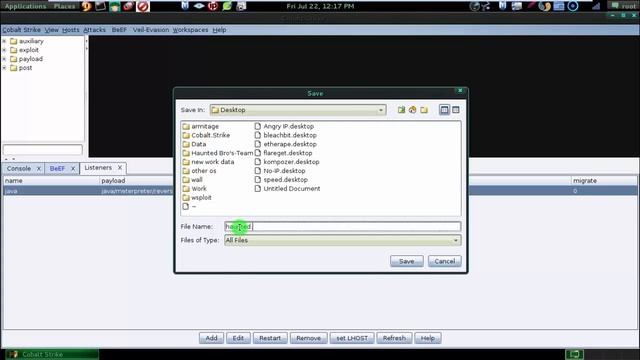Open the network connections tray icon

[x=486, y=6]
